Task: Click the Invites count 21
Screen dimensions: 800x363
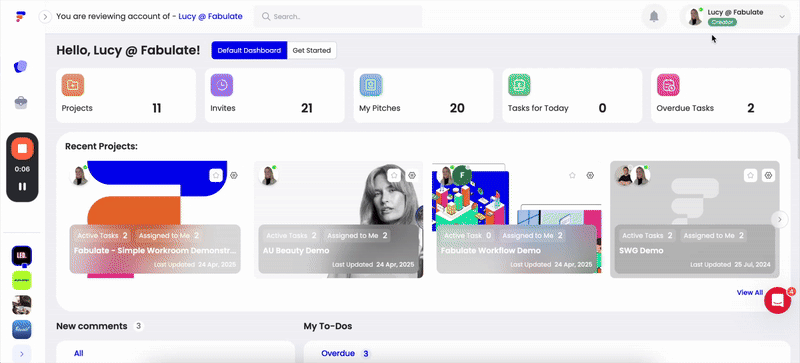Action: 307,108
